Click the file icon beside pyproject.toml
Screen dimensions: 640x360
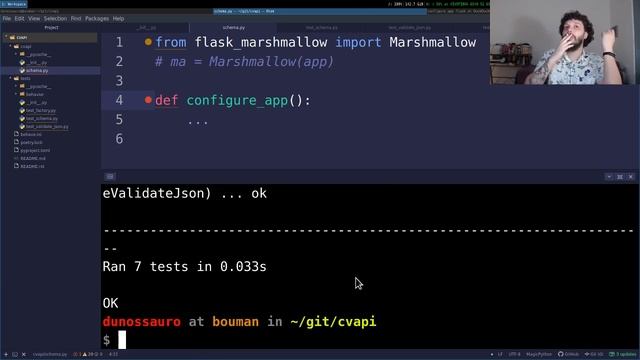pos(16,150)
